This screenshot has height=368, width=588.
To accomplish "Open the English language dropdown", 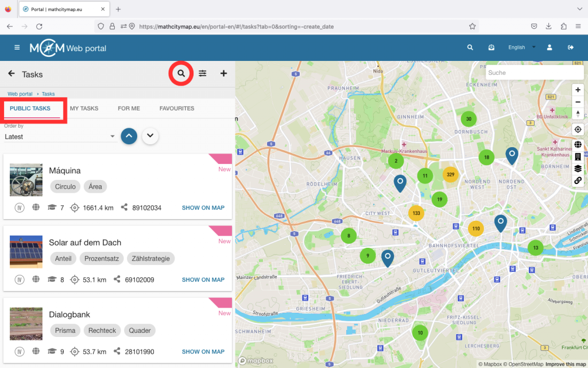I will point(521,48).
